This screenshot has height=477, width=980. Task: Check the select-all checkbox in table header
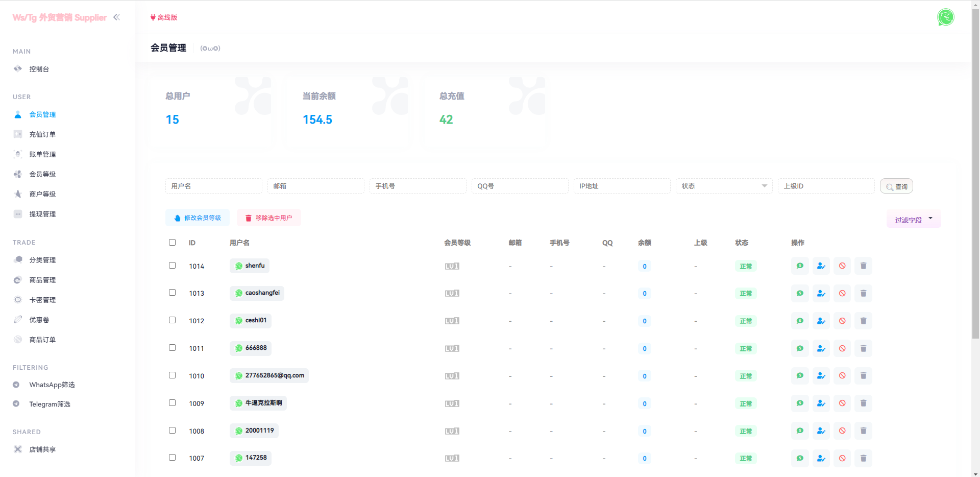172,242
